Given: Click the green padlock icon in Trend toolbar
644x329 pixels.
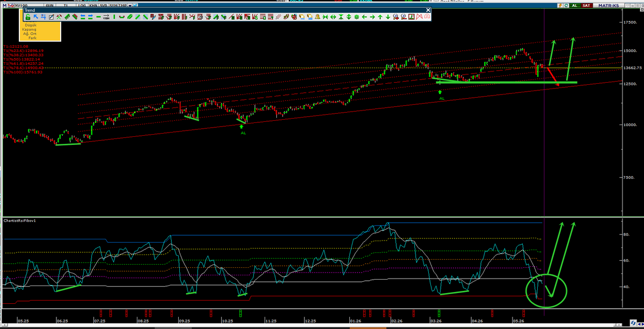Looking at the screenshot, I should tap(28, 17).
